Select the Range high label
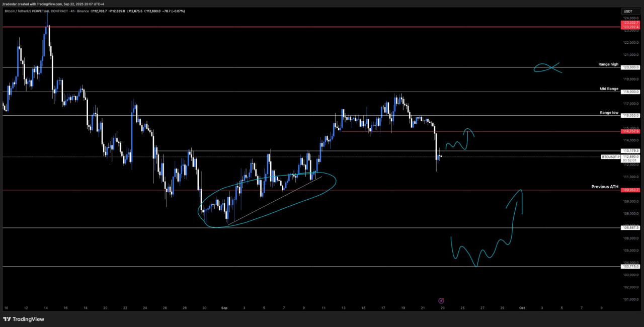The width and height of the screenshot is (644, 327). click(608, 64)
